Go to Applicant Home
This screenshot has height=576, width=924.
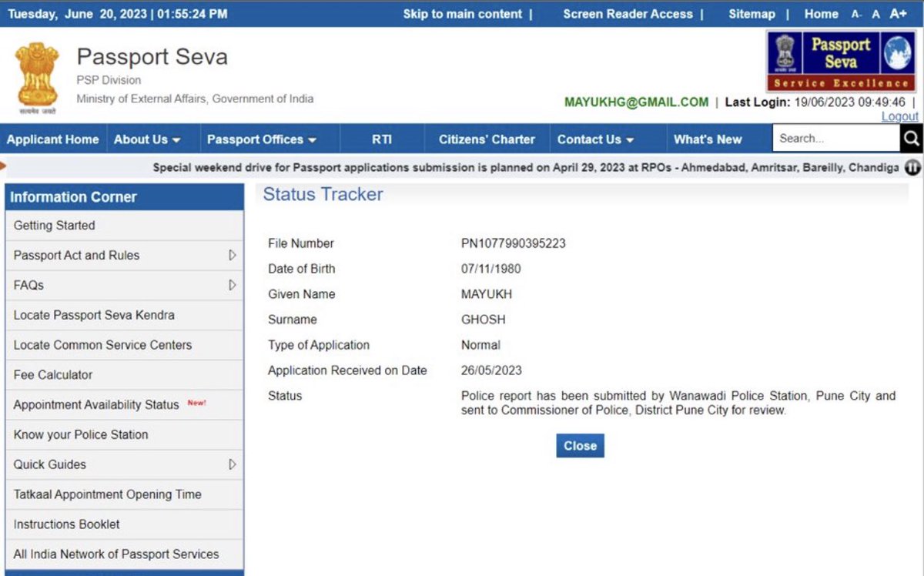click(x=52, y=139)
